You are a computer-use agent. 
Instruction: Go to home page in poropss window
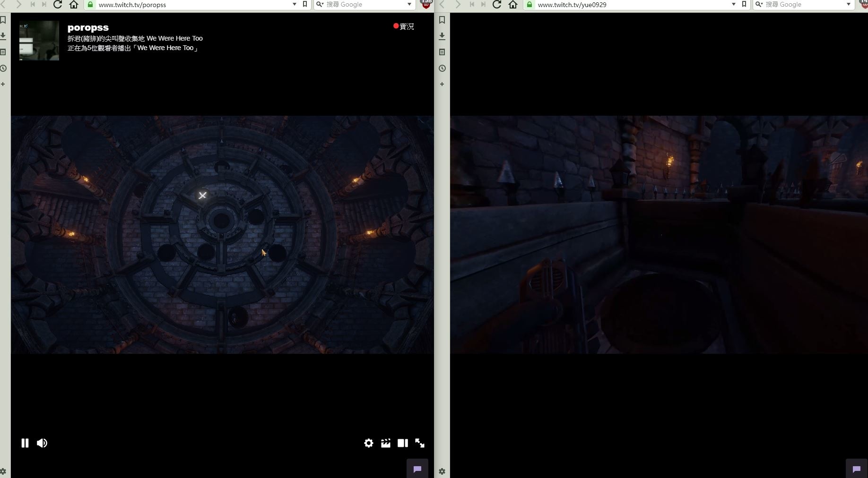click(x=74, y=5)
